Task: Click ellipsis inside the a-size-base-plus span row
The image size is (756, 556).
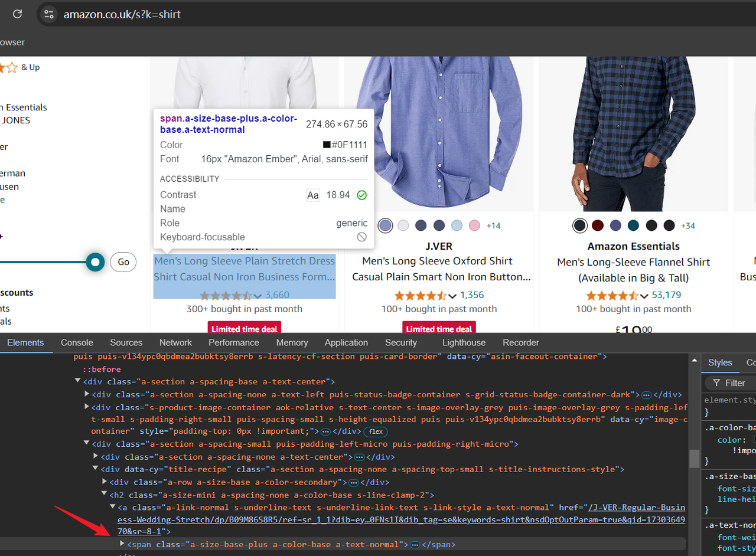Action: click(x=415, y=545)
